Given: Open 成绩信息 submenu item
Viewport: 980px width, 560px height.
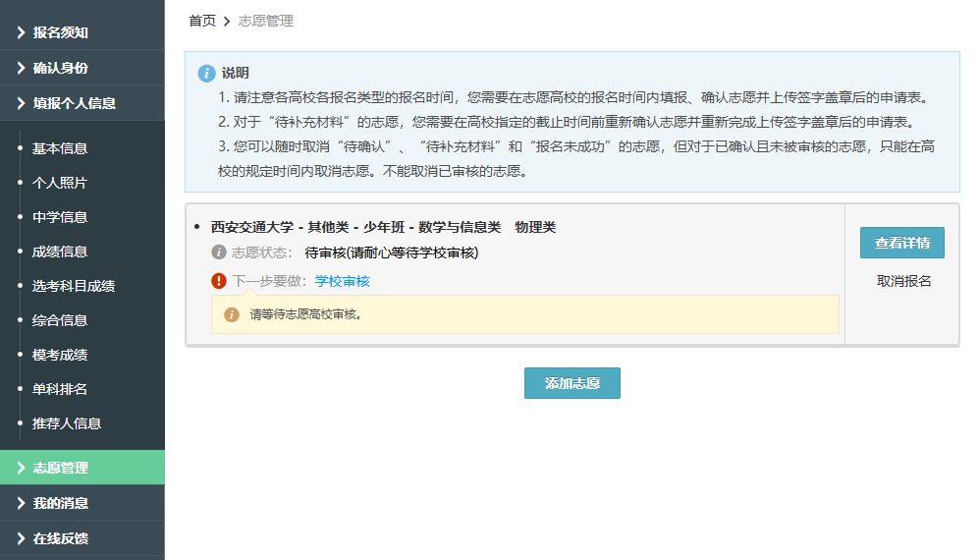Looking at the screenshot, I should tap(60, 252).
